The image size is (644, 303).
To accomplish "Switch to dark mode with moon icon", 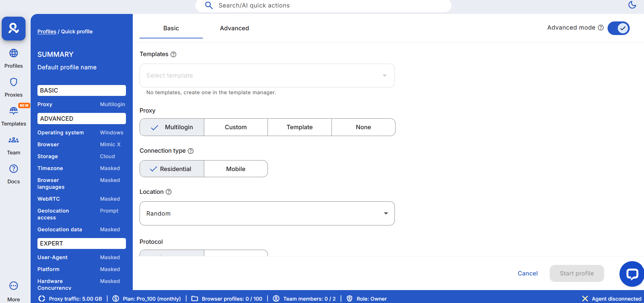I will click(x=632, y=5).
